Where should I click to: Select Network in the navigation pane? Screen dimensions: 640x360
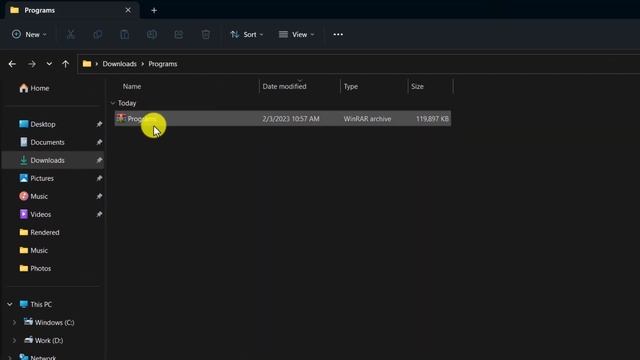point(38,357)
